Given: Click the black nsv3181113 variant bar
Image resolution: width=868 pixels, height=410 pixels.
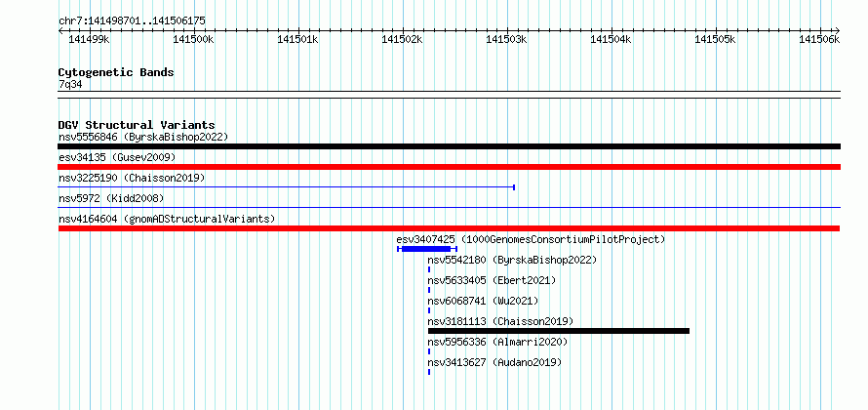Looking at the screenshot, I should pyautogui.click(x=559, y=331).
